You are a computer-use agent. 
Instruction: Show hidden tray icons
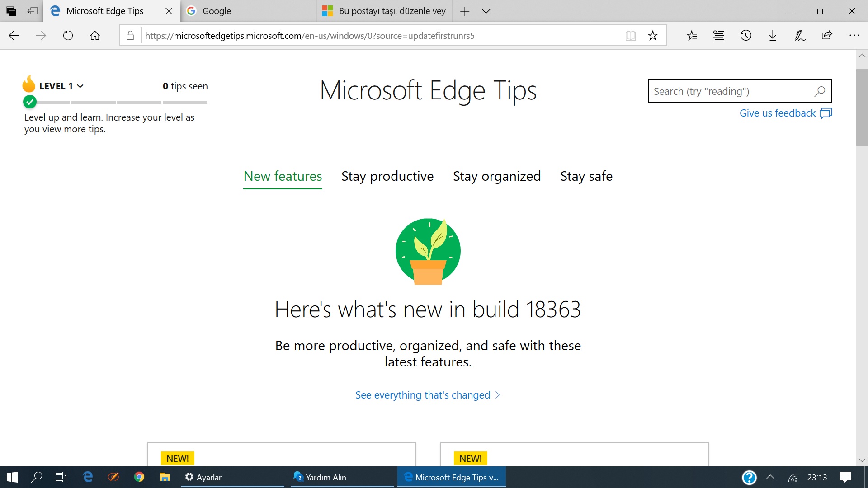770,477
